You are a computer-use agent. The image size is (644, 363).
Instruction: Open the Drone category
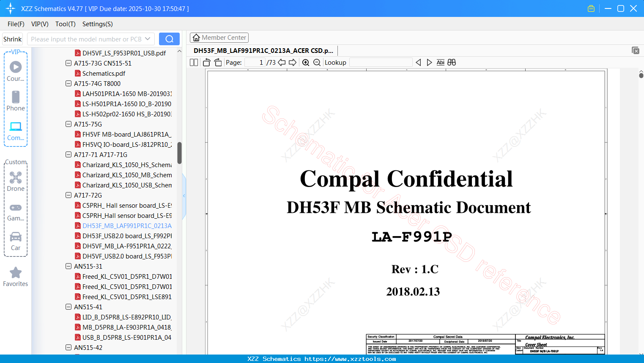tap(16, 181)
